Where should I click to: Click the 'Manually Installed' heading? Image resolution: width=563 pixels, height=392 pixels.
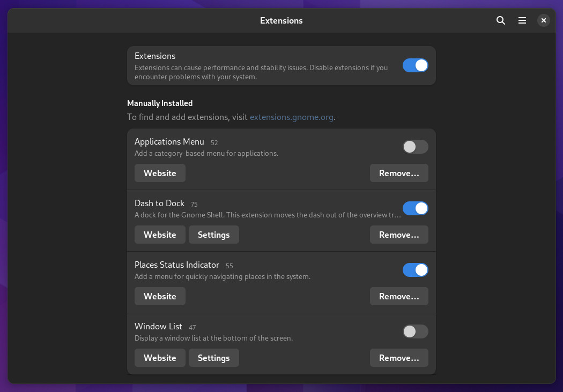(160, 103)
